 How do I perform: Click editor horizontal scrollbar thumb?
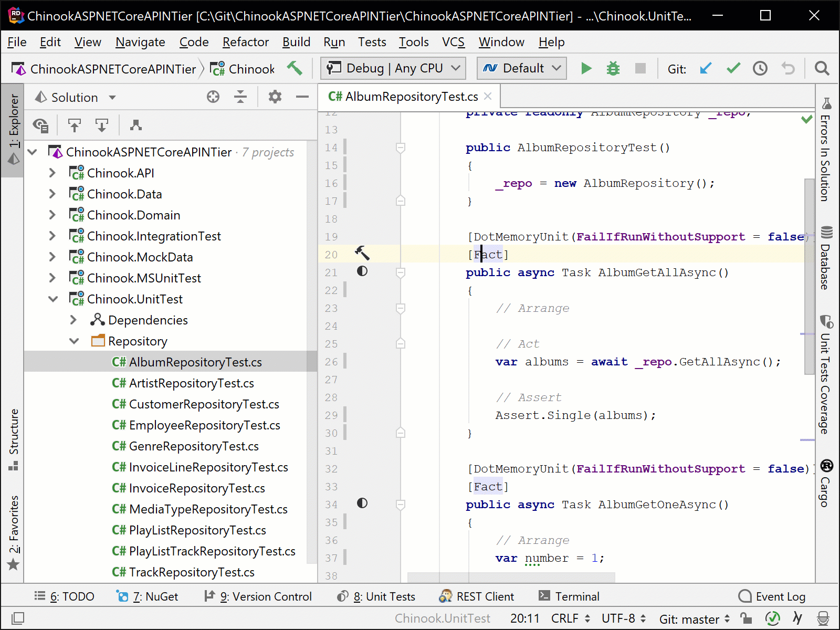(511, 577)
